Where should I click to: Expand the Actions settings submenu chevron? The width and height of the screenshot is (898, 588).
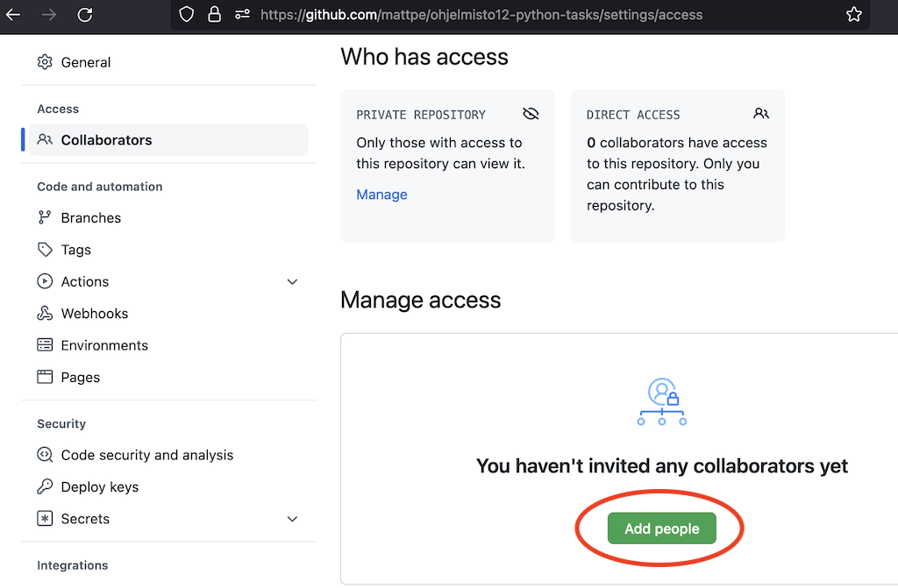click(x=293, y=282)
